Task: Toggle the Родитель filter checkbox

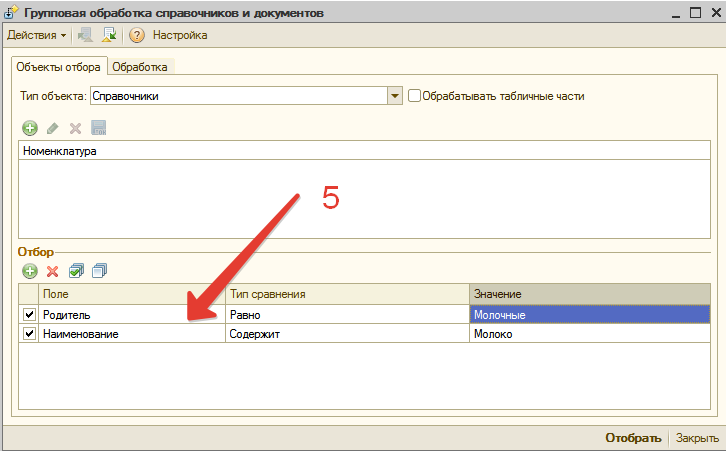Action: [x=29, y=315]
